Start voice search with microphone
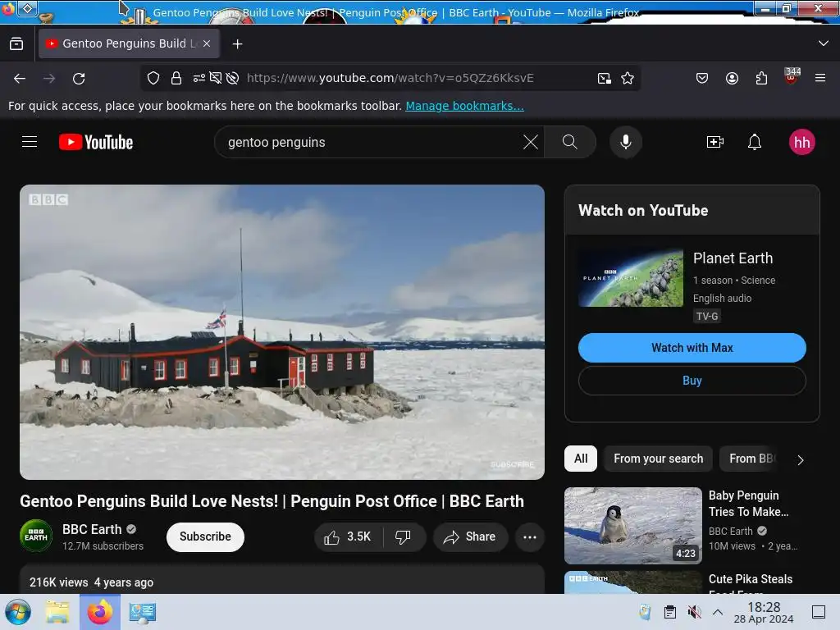Viewport: 840px width, 630px height. 625,142
